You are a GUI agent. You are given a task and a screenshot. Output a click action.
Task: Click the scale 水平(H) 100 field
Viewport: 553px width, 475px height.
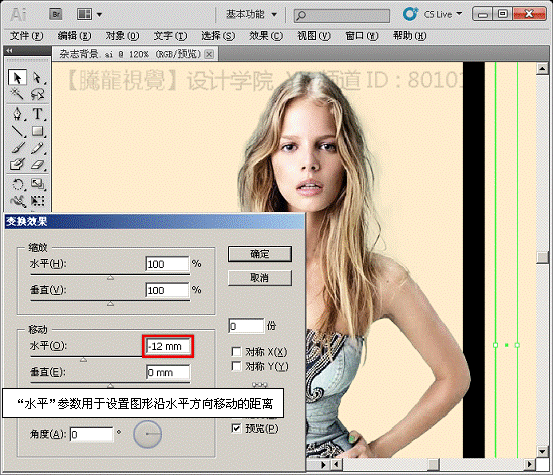click(168, 264)
